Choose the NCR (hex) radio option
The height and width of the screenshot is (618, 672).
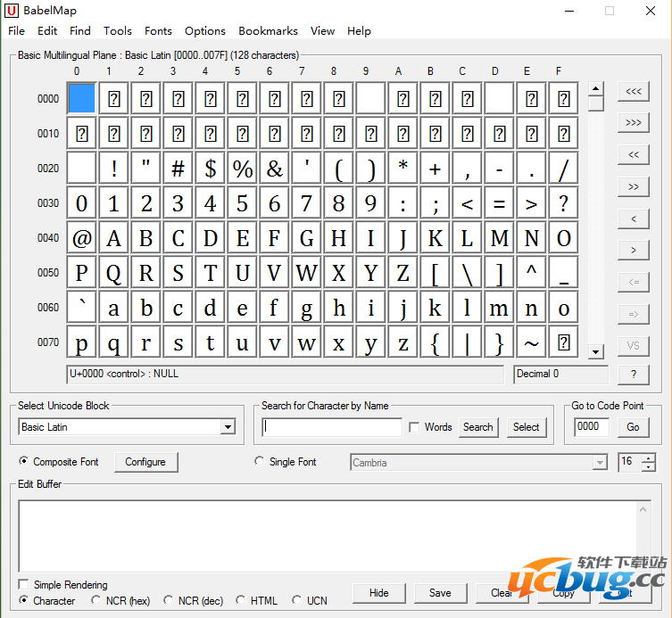click(x=96, y=601)
